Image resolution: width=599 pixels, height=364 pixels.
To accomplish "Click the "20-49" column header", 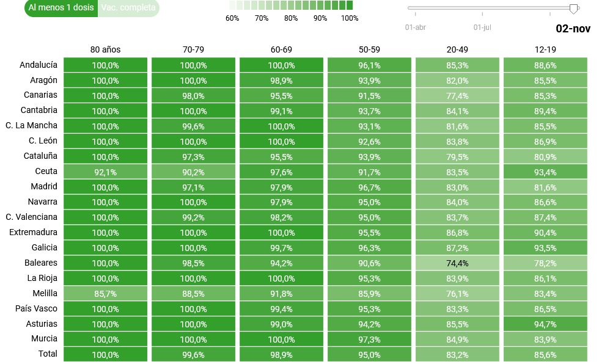I will point(457,49).
